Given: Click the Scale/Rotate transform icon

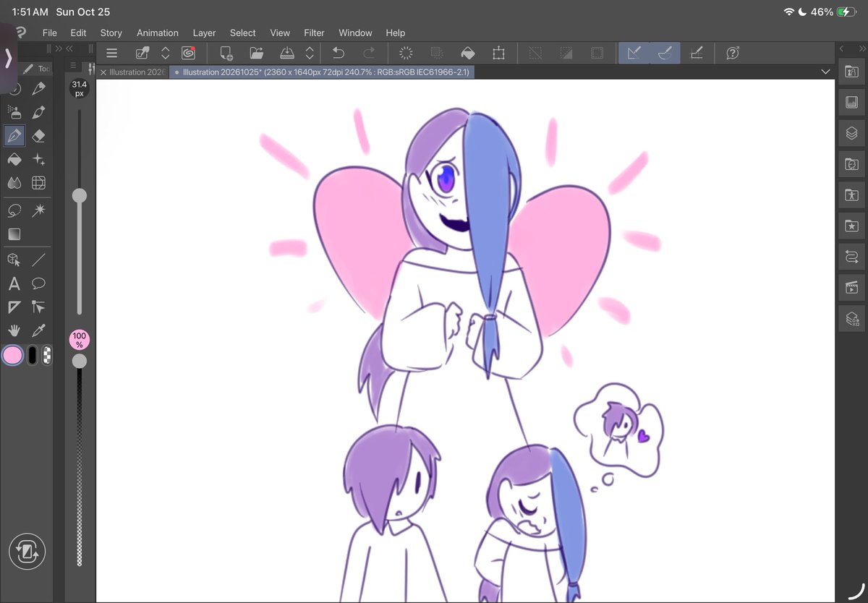Looking at the screenshot, I should click(498, 53).
